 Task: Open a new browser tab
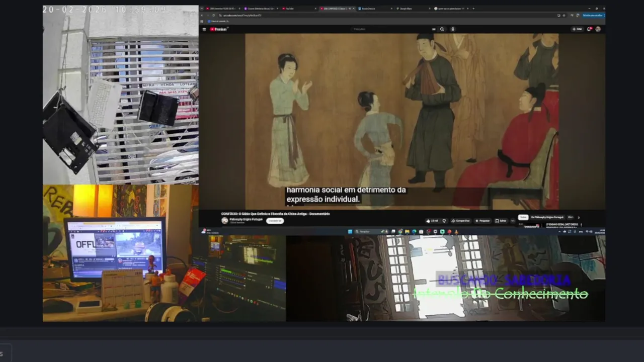[x=473, y=9]
